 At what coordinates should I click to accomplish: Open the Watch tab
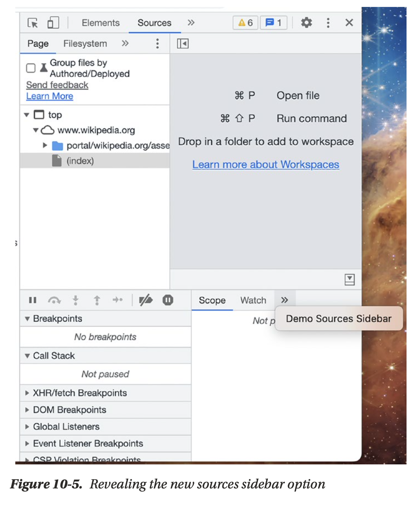(x=253, y=300)
